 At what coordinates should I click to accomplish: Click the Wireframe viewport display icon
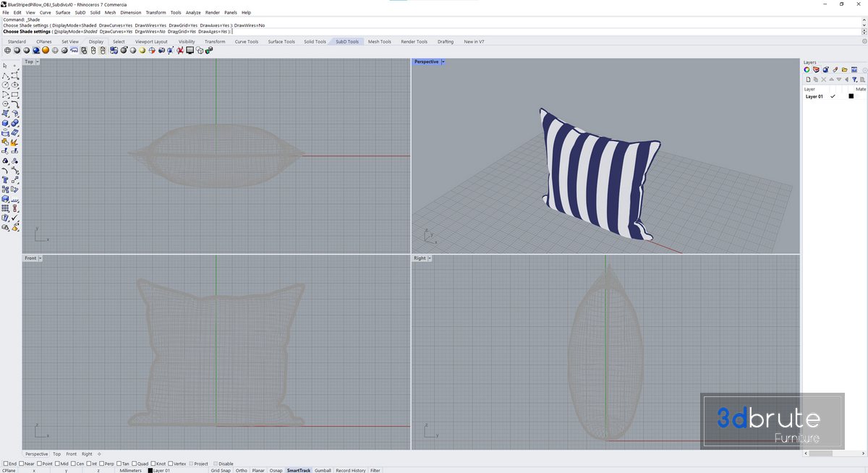pyautogui.click(x=7, y=51)
